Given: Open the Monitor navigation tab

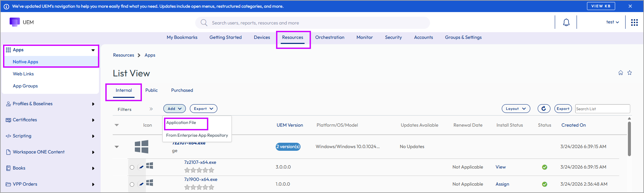Looking at the screenshot, I should [x=365, y=38].
